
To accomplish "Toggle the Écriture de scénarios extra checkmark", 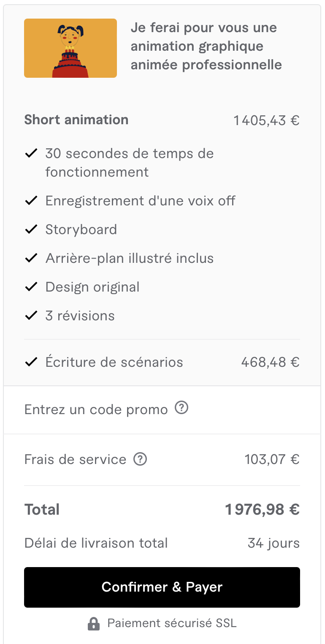I will (31, 362).
